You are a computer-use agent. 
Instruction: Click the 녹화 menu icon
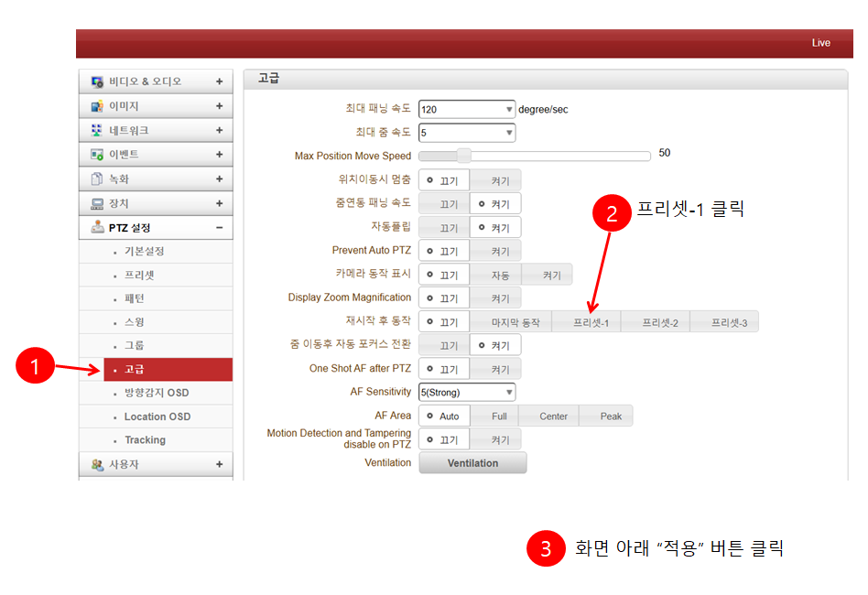(97, 178)
